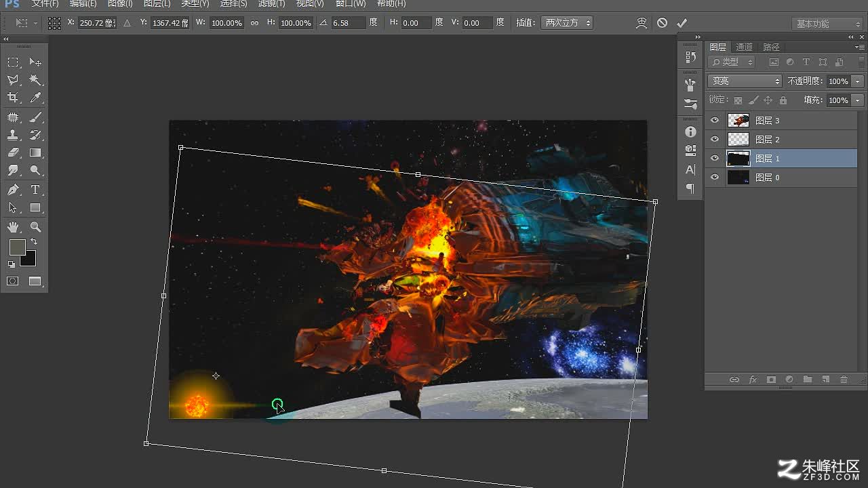Turn layer filtering on or off

click(861, 62)
